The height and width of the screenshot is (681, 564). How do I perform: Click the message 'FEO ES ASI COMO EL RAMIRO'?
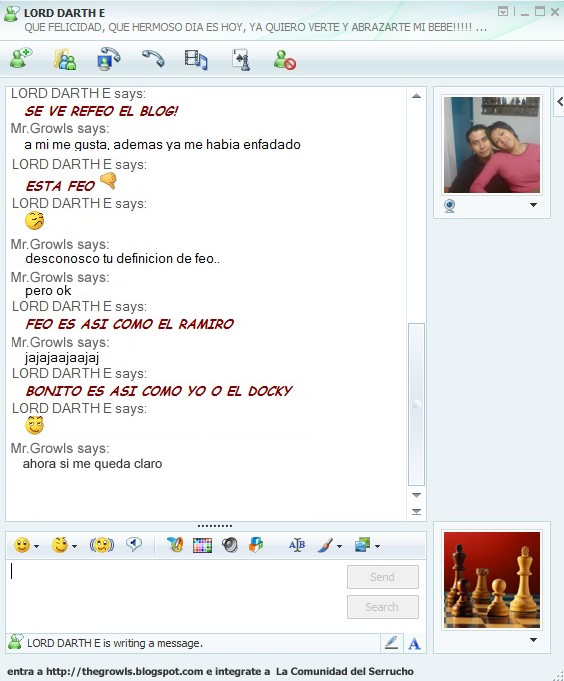[129, 324]
